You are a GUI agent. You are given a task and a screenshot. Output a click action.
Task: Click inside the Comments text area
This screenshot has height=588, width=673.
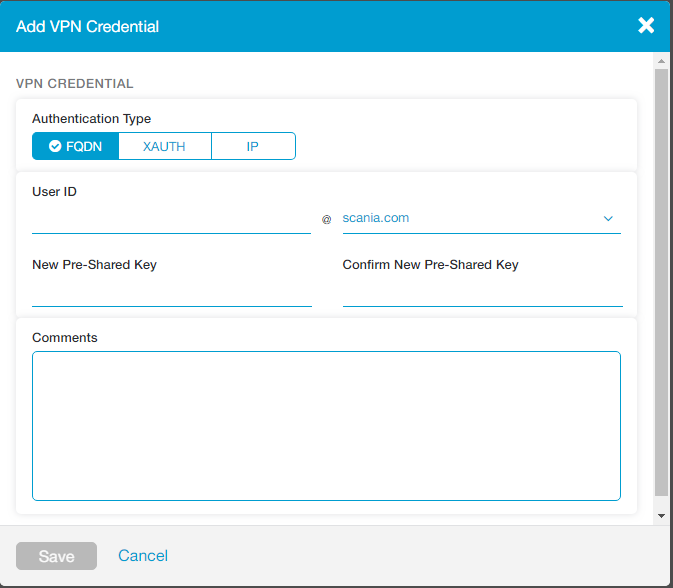(326, 426)
